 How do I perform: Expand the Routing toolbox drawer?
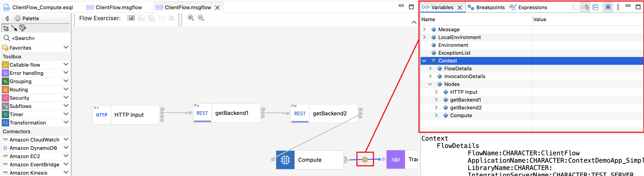(x=66, y=90)
